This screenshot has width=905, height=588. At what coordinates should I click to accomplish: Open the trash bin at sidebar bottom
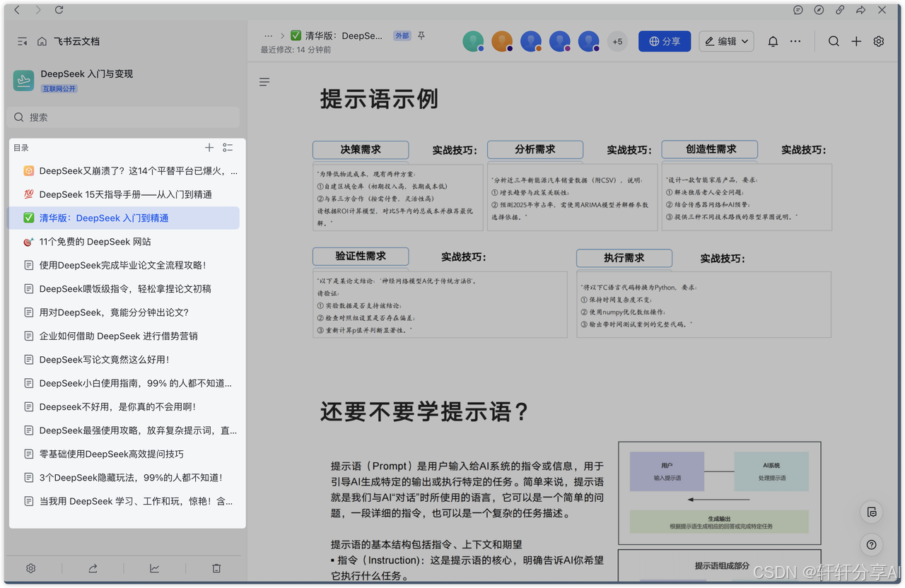tap(216, 568)
